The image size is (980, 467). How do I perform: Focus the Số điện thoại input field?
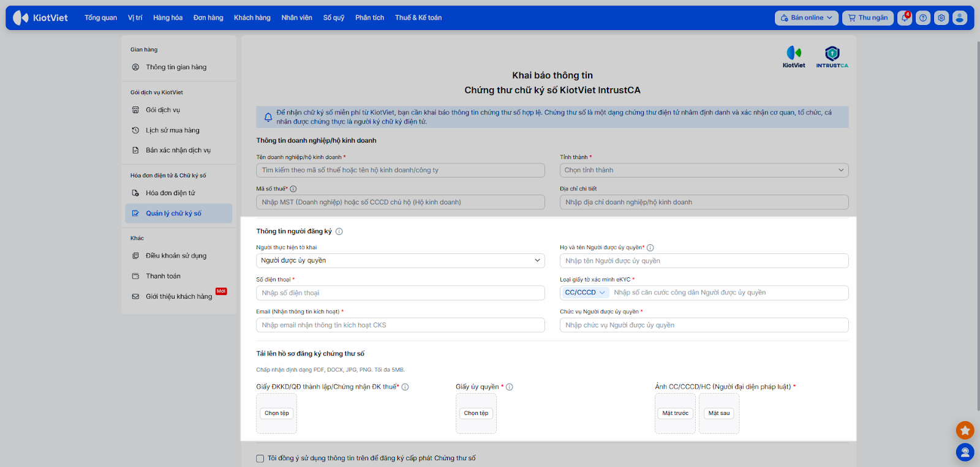click(x=401, y=293)
